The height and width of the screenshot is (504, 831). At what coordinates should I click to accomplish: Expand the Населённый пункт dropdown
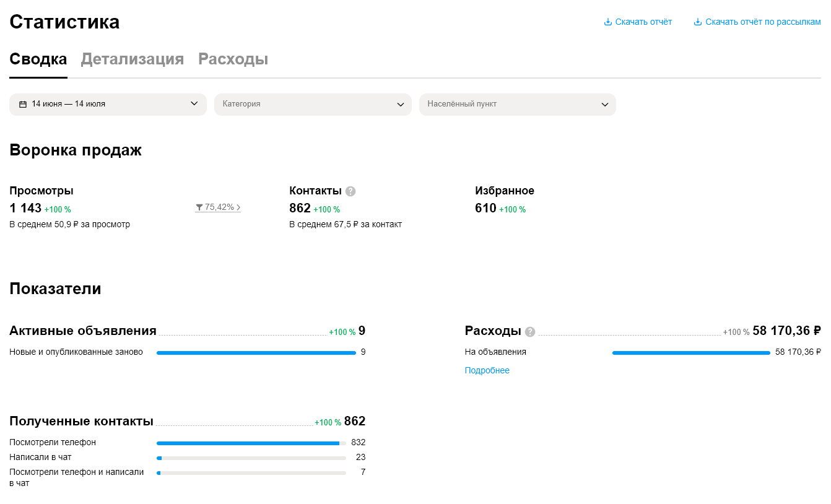(x=517, y=104)
